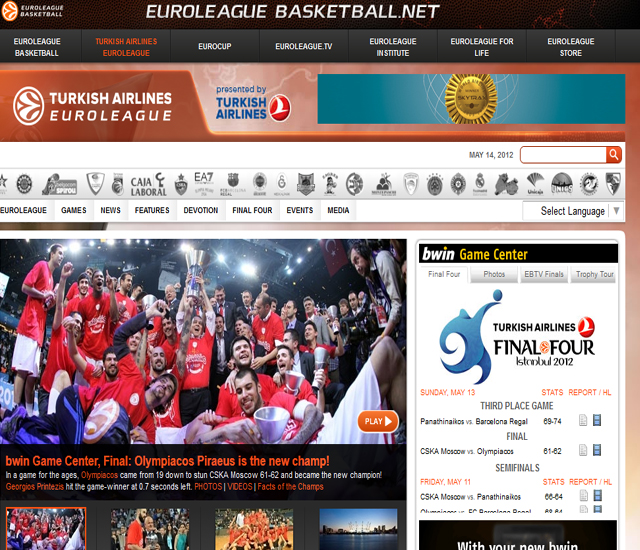Open highlights film icon for Panathinaikos vs. Barcelona Regal
Viewport: 640px width, 550px height.
[x=598, y=422]
